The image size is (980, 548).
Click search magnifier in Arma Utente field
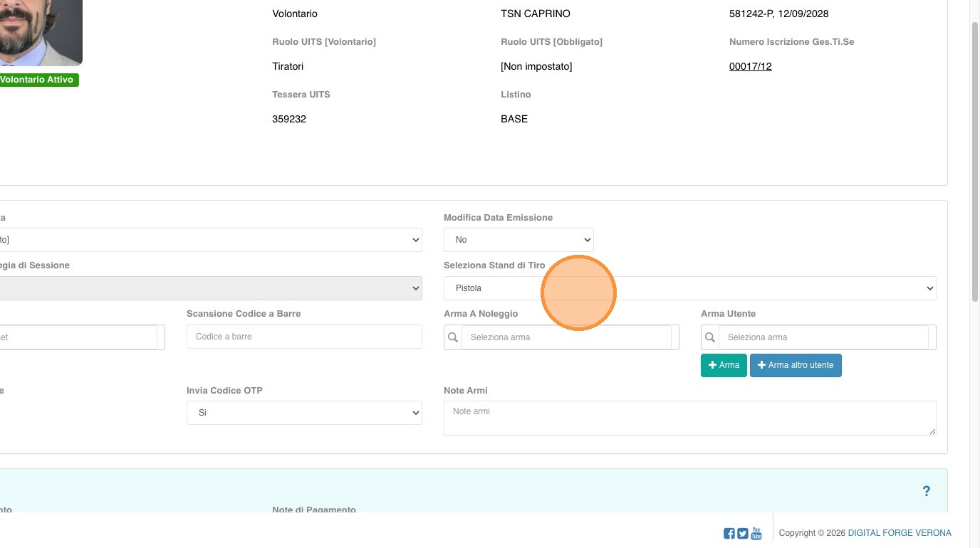tap(710, 337)
